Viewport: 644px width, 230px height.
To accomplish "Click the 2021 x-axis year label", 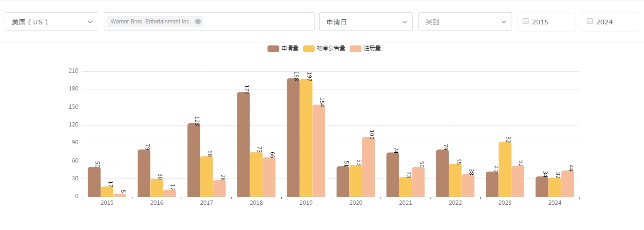I will [405, 203].
